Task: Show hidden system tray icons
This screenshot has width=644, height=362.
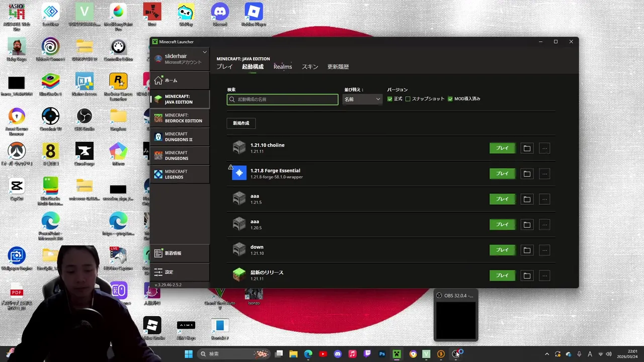Action: point(547,354)
